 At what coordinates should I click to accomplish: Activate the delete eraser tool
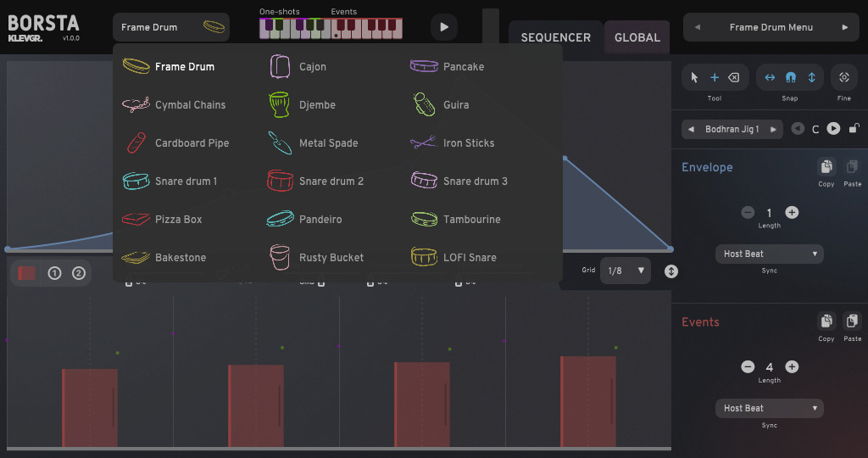(734, 77)
